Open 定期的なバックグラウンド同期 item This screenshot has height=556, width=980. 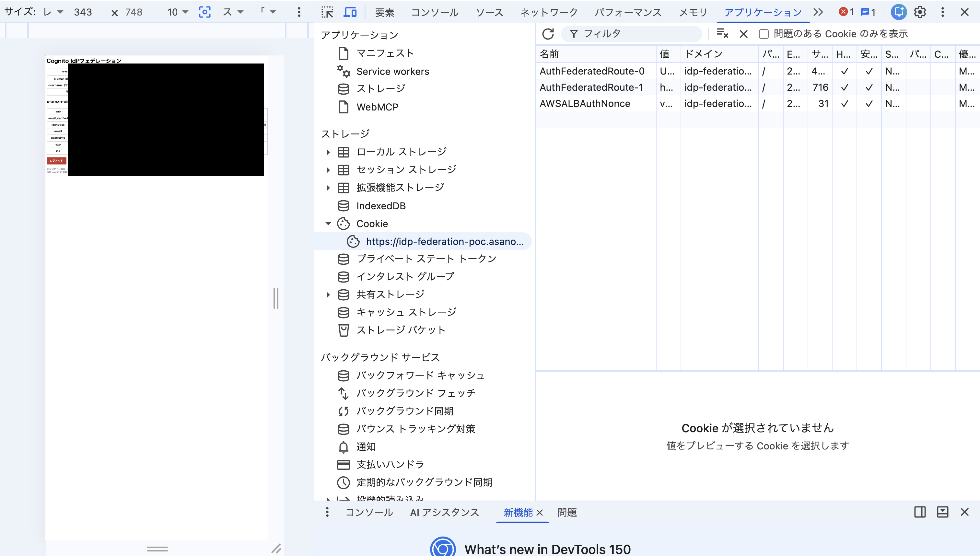point(415,482)
